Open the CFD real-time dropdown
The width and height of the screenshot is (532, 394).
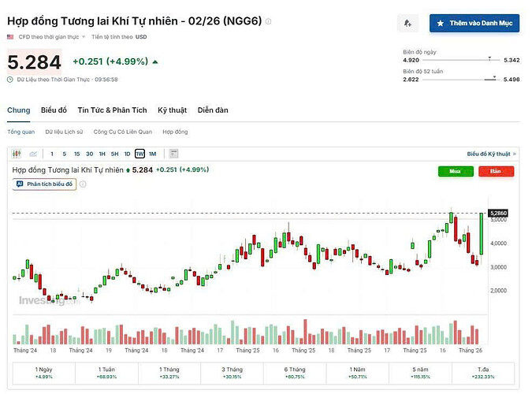pyautogui.click(x=83, y=37)
